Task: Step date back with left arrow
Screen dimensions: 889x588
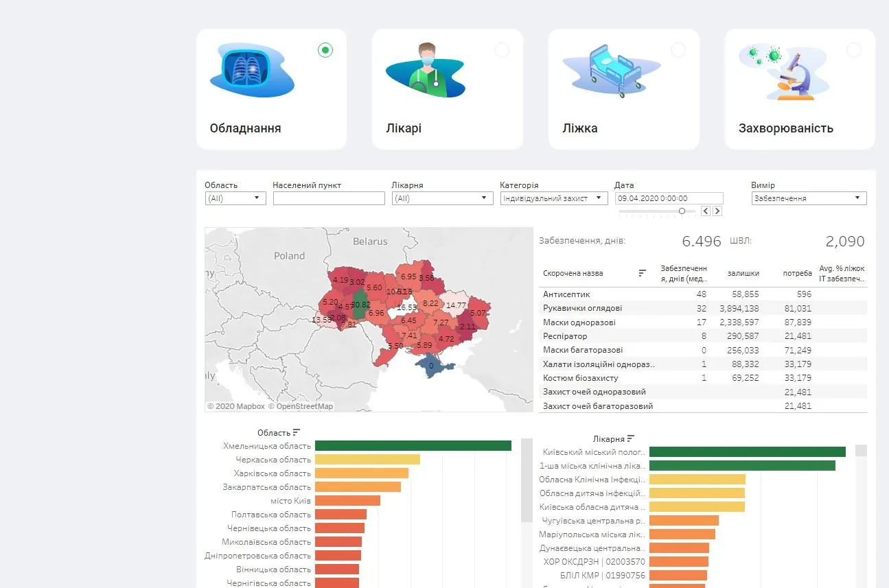Action: (706, 211)
